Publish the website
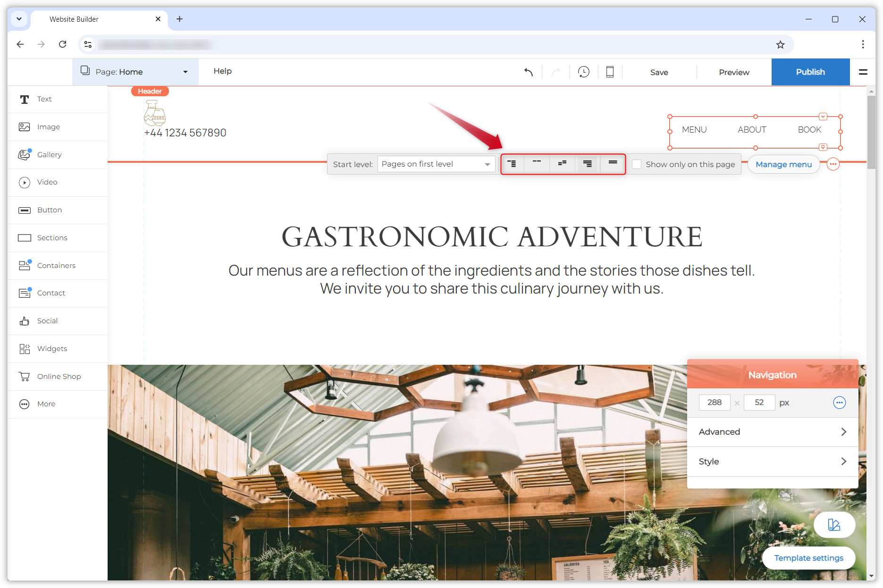883x588 pixels. pos(810,72)
